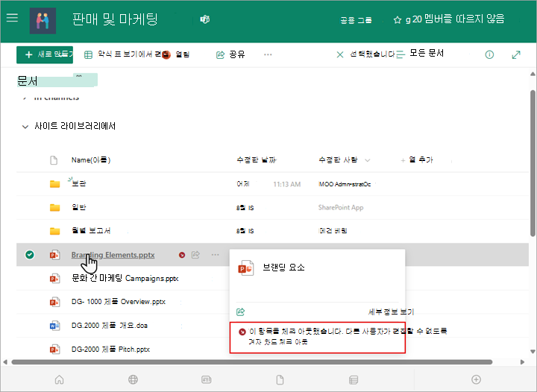Click SharePoint App modifier for 일반 folder
537x392 pixels.
click(x=341, y=208)
